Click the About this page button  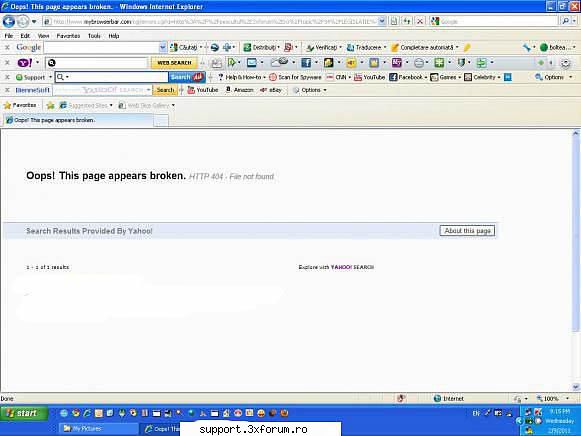[467, 231]
